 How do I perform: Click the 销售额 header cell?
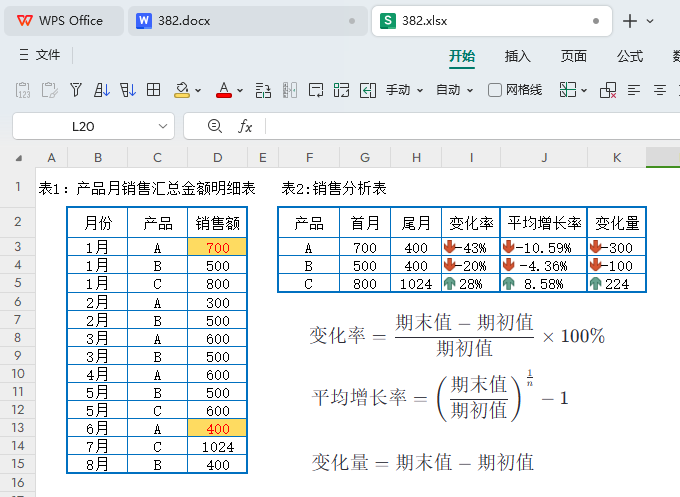point(217,223)
